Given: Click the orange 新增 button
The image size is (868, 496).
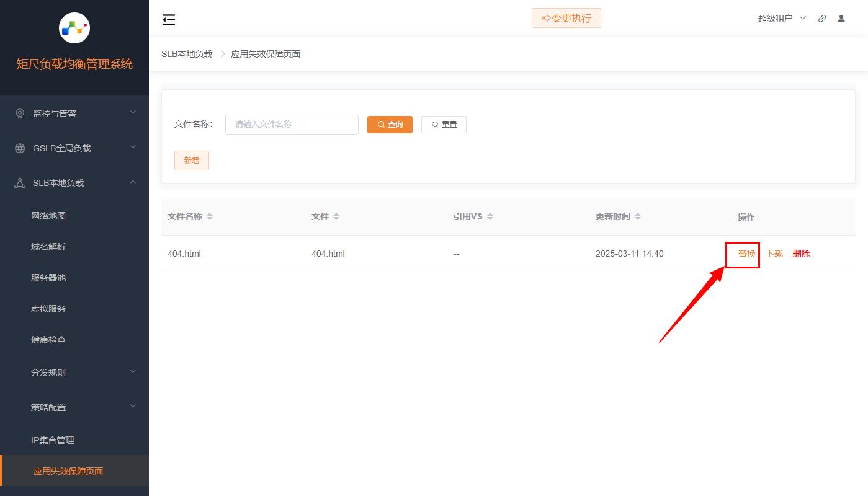Looking at the screenshot, I should pos(191,160).
